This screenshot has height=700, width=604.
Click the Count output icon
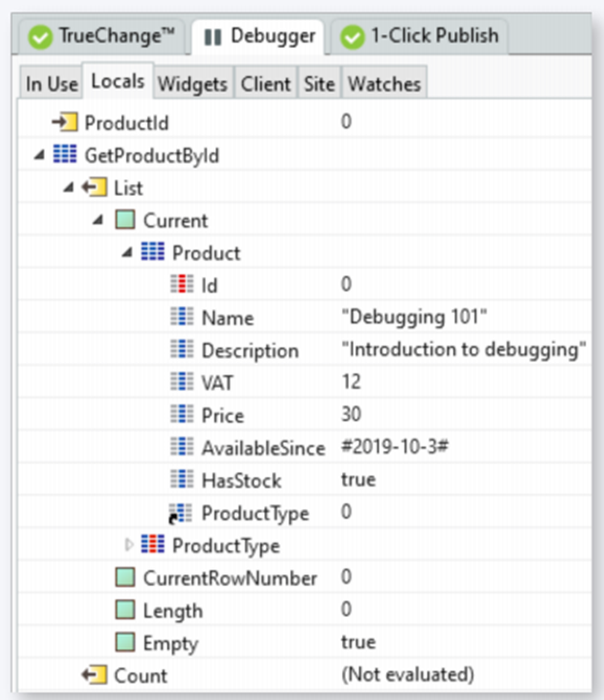pyautogui.click(x=94, y=675)
